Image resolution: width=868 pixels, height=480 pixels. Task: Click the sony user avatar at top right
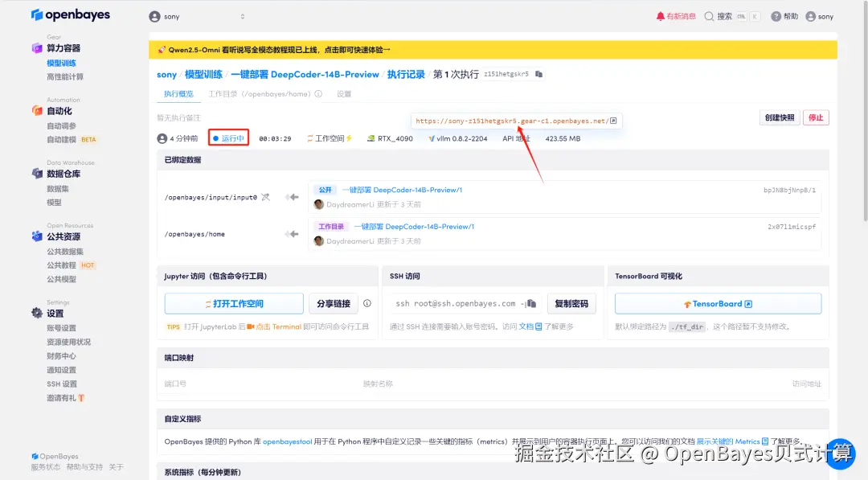pyautogui.click(x=810, y=17)
